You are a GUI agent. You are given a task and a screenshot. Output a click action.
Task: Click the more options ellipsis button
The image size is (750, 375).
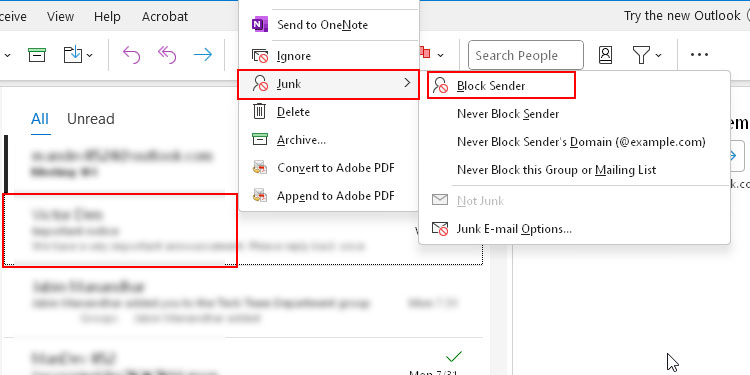699,55
